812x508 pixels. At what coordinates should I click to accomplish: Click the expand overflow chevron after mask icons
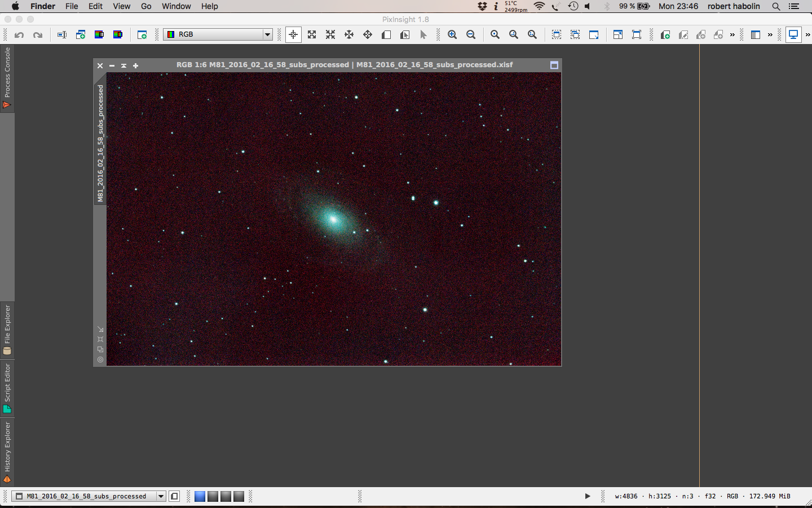click(732, 35)
